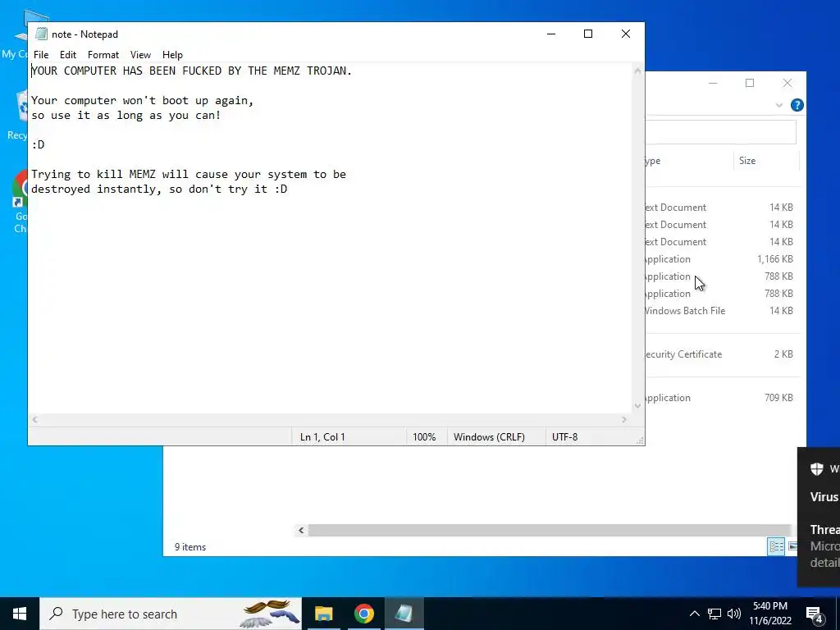Open the Help menu in Notepad
840x630 pixels.
pos(172,55)
